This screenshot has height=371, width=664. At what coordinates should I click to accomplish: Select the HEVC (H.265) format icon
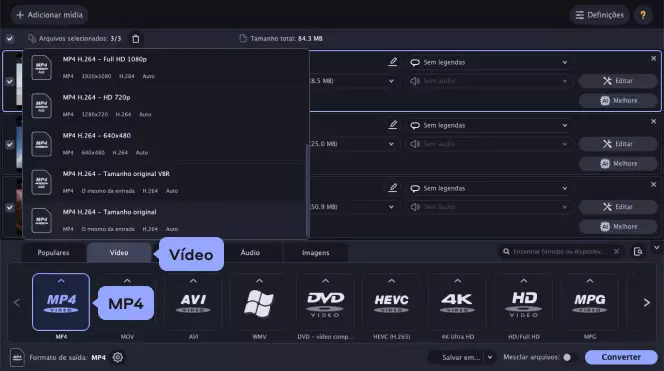coord(391,302)
